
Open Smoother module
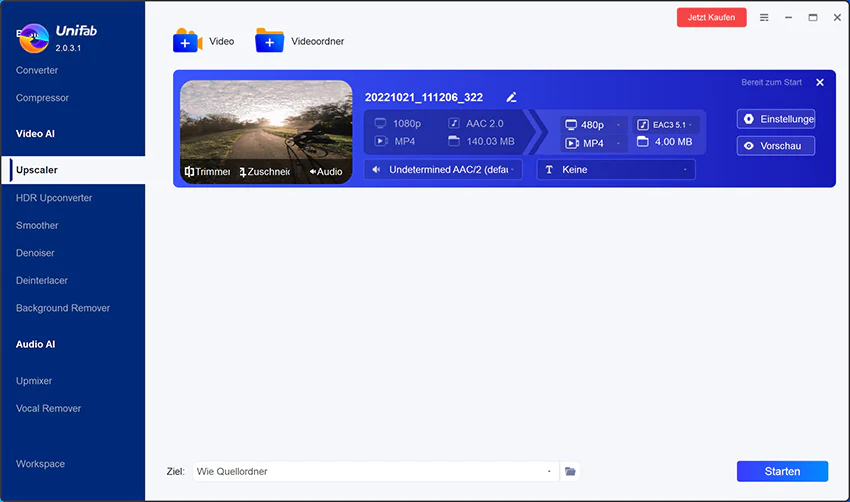point(37,225)
